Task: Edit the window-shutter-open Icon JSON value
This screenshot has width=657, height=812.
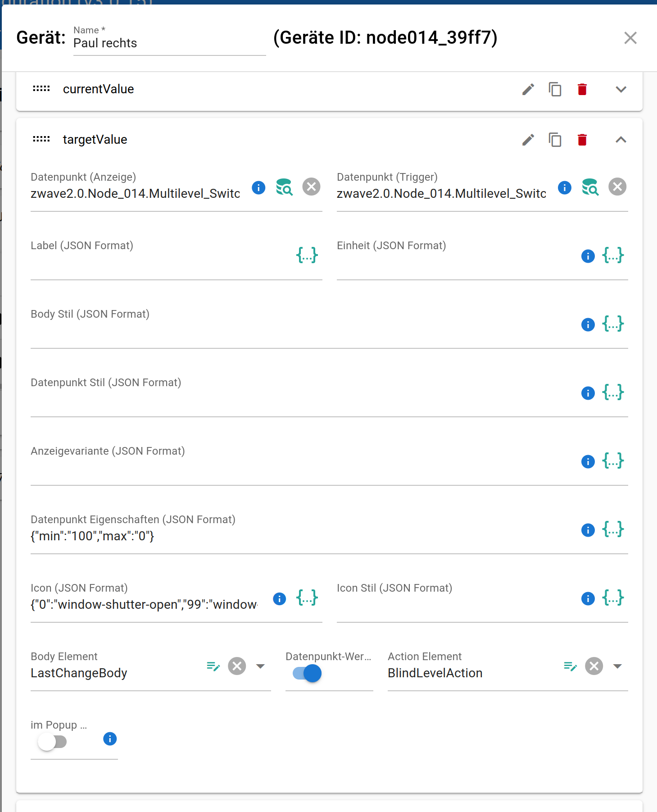Action: click(144, 605)
